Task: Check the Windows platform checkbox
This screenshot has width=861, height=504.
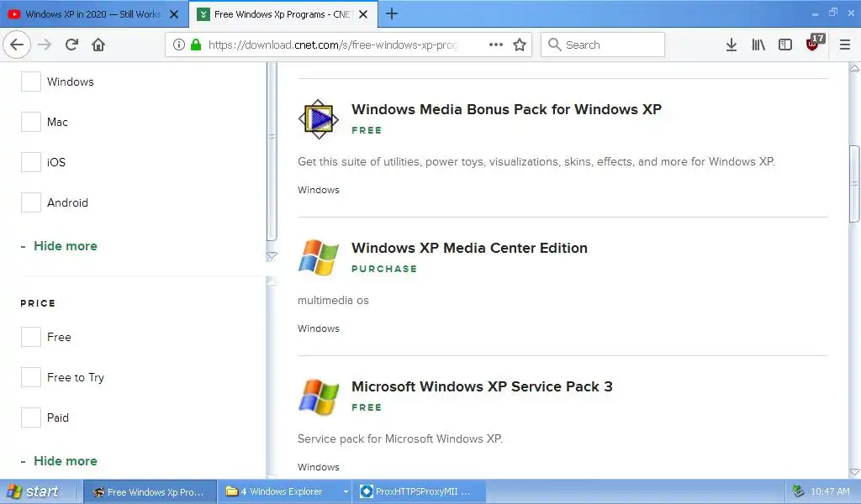Action: coord(31,81)
